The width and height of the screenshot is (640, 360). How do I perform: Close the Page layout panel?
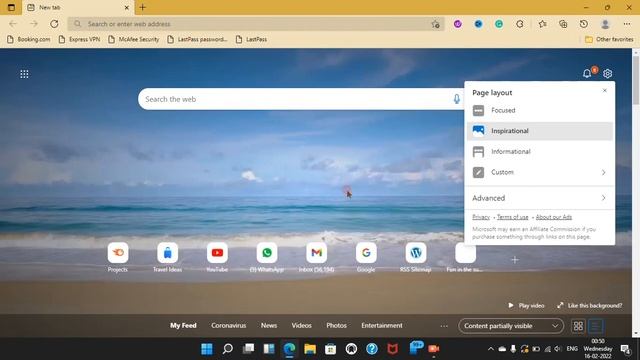(x=604, y=91)
